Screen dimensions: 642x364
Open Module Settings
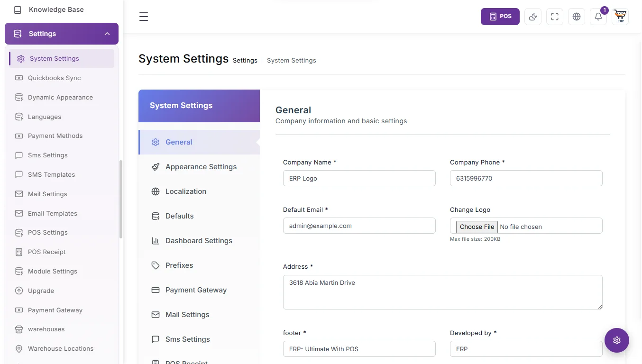pyautogui.click(x=52, y=271)
